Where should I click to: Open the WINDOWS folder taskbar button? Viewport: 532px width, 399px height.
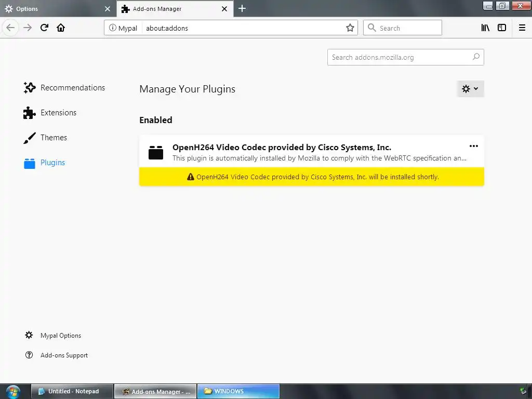click(238, 391)
